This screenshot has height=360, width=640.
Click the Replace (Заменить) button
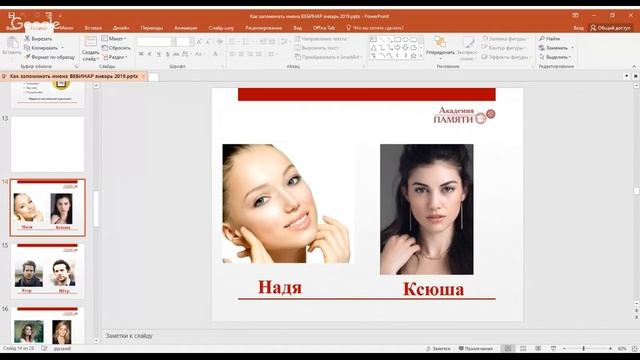(x=556, y=48)
